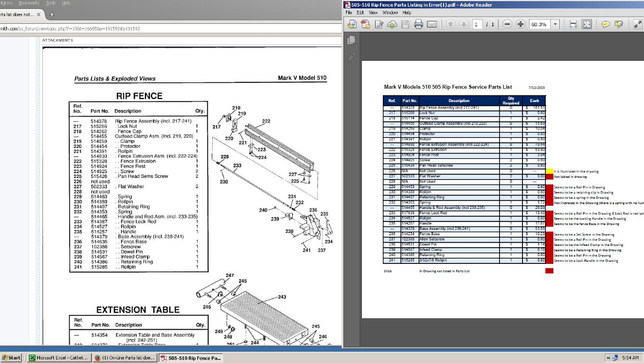Switch to On-Line Parts list browser taskbar button
This screenshot has height=363, width=644.
125,358
